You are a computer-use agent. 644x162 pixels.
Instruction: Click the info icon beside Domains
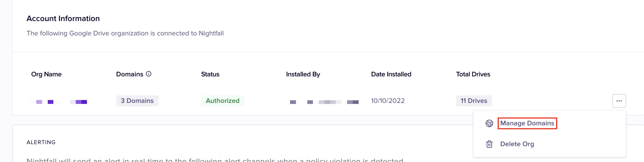click(x=149, y=74)
